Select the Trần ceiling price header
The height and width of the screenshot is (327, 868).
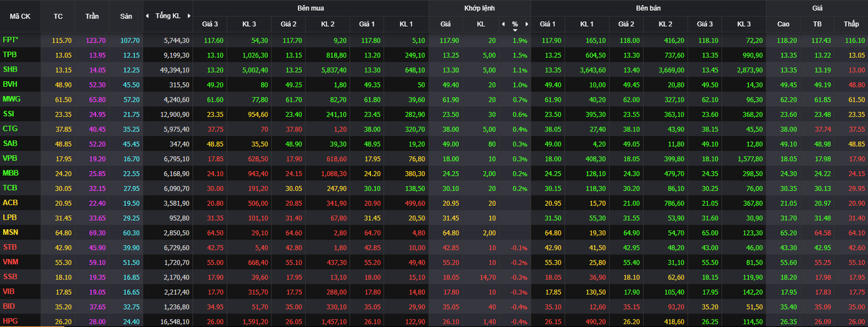[92, 16]
